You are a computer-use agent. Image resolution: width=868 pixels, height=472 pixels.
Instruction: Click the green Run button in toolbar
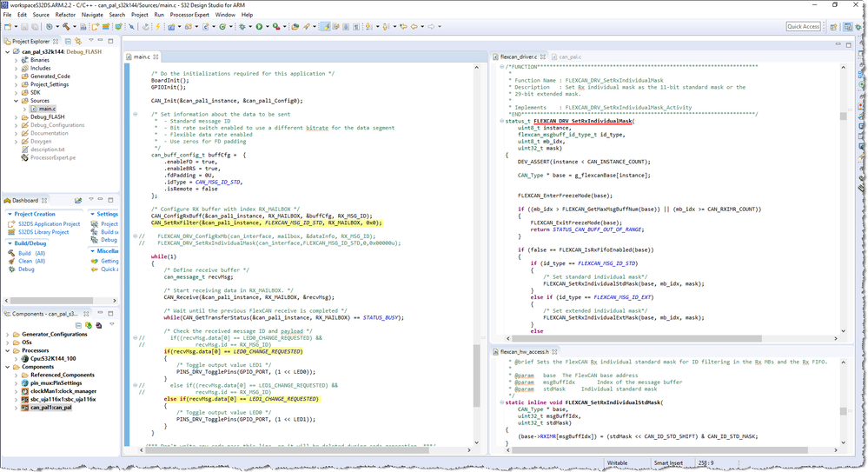259,27
